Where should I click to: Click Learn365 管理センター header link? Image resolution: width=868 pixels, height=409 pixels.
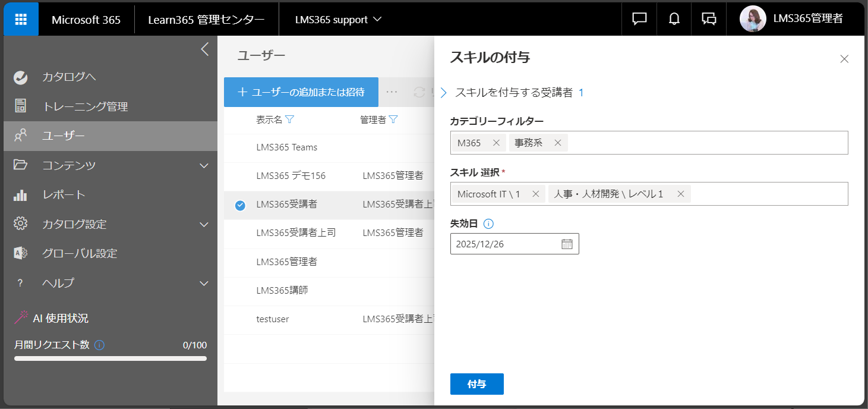coord(207,20)
